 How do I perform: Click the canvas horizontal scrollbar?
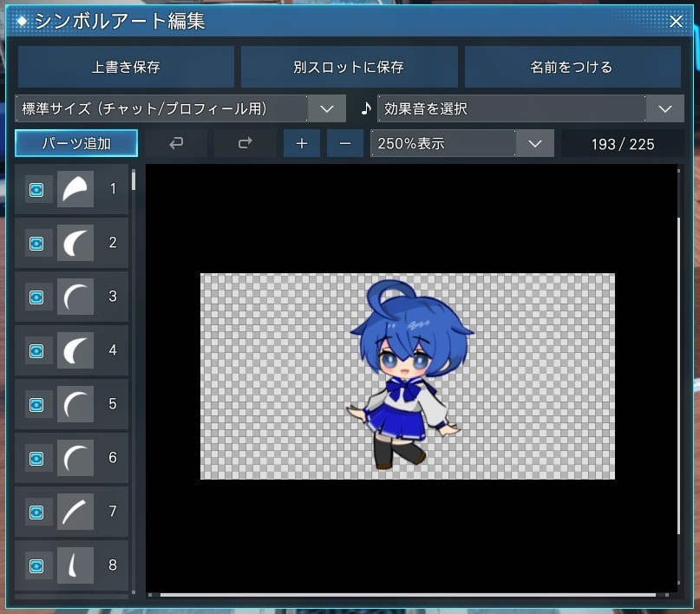(x=408, y=595)
